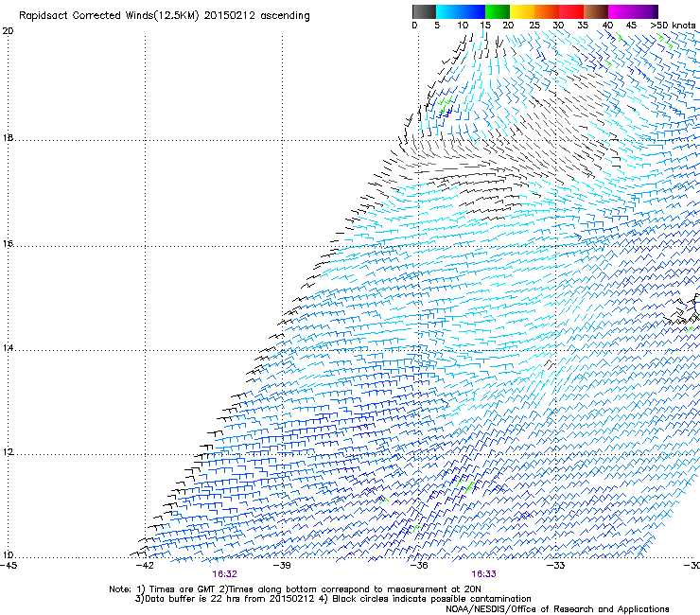This screenshot has width=700, height=615.
Task: Click the latitude label '10'
Action: coord(8,555)
